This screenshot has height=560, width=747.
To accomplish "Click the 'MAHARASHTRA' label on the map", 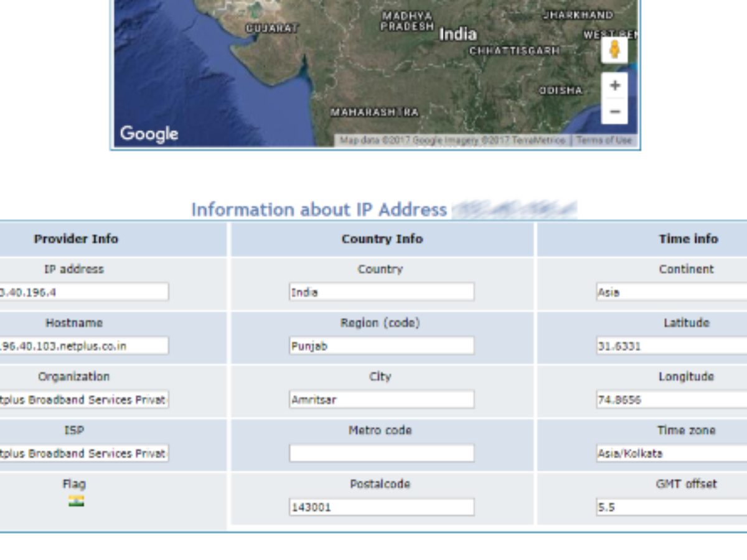I will point(375,113).
